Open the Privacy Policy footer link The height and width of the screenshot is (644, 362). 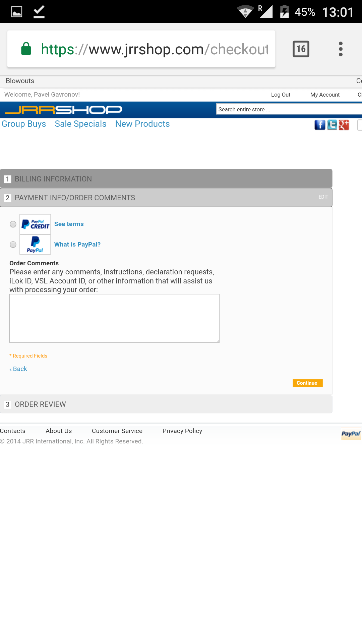coord(182,431)
